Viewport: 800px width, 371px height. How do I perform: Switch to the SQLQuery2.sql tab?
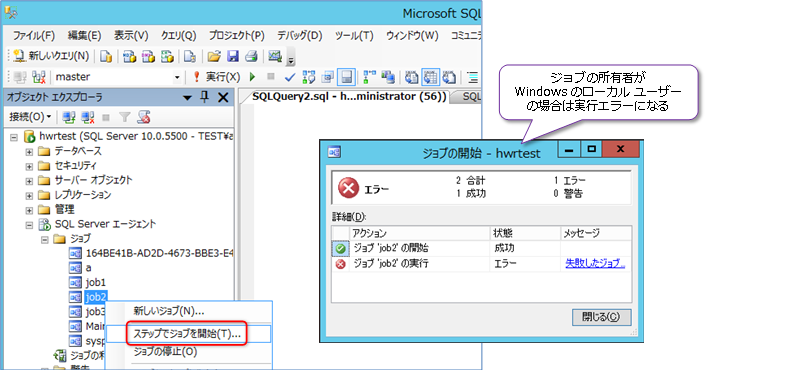point(349,96)
